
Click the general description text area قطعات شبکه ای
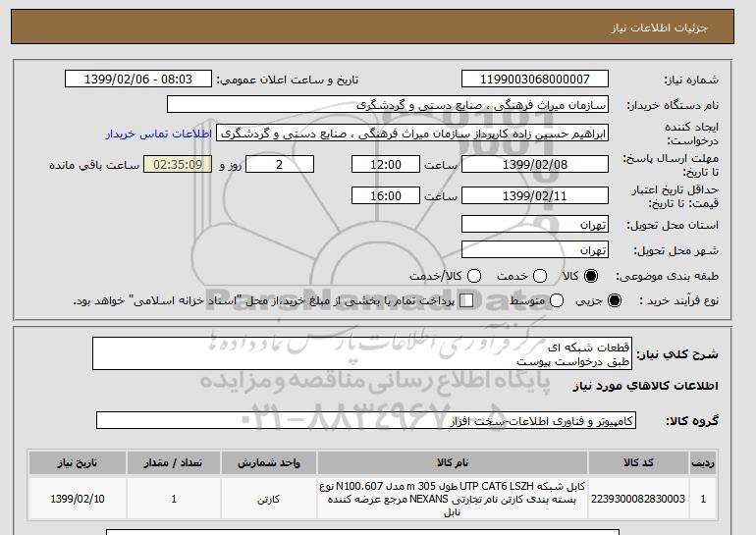tap(362, 353)
